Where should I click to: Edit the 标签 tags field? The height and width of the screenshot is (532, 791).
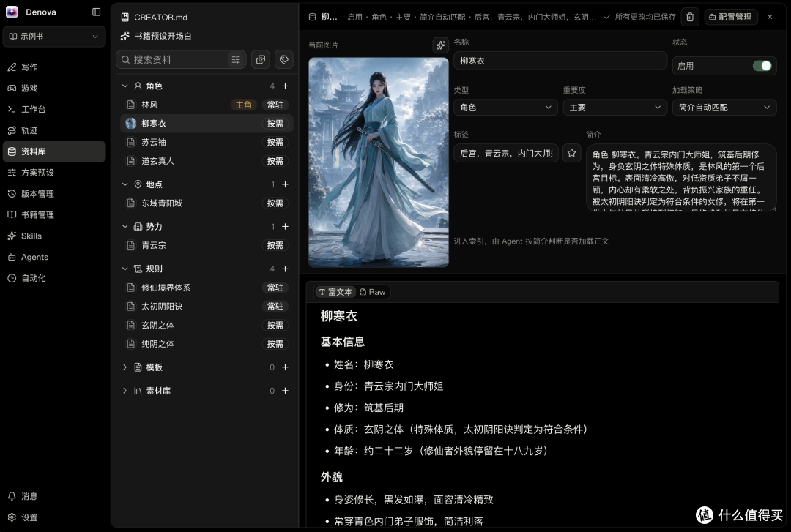point(506,153)
